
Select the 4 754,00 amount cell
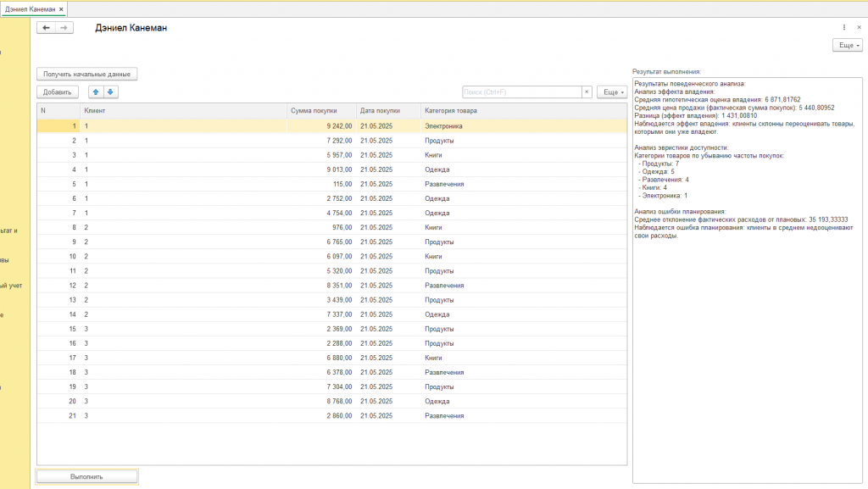click(321, 213)
